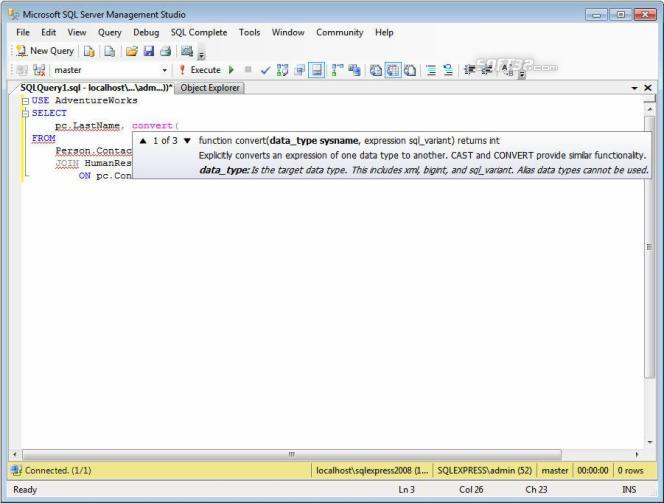Click the SQLEXPRESS\admin (52) status entry
This screenshot has width=664, height=503.
484,470
